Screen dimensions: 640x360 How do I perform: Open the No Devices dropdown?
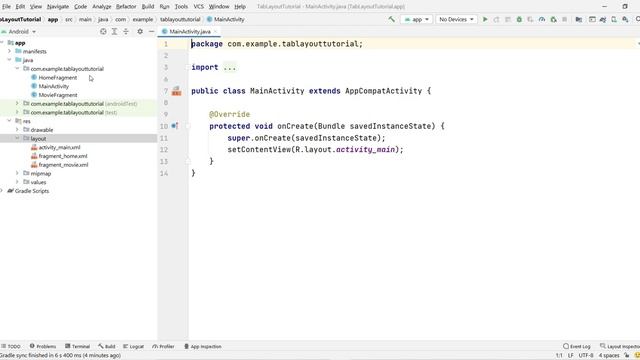click(x=456, y=19)
